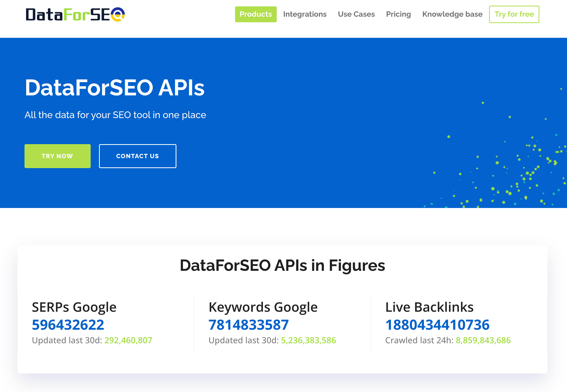Image resolution: width=567 pixels, height=392 pixels.
Task: Click Crawled last 24h value 8,859,843,686
Action: (x=483, y=340)
